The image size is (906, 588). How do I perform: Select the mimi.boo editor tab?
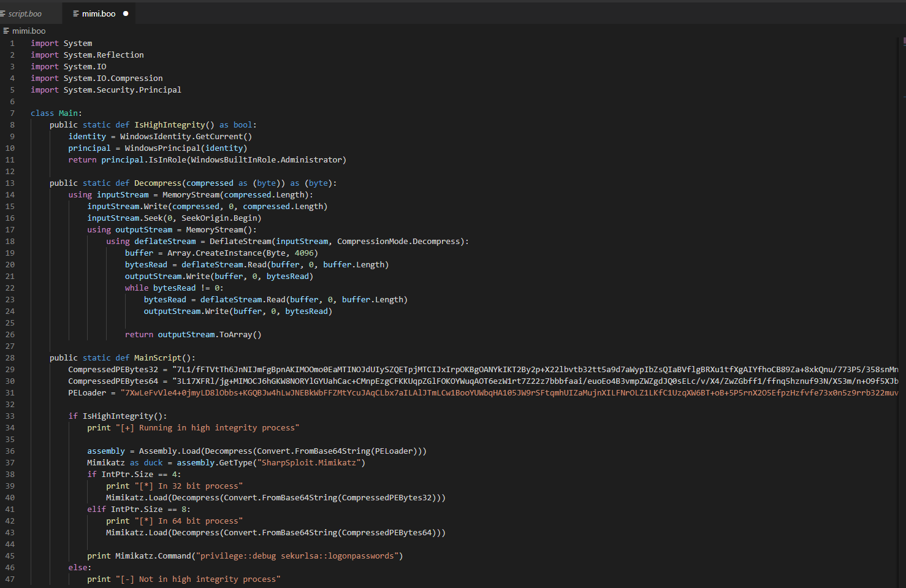pyautogui.click(x=99, y=13)
